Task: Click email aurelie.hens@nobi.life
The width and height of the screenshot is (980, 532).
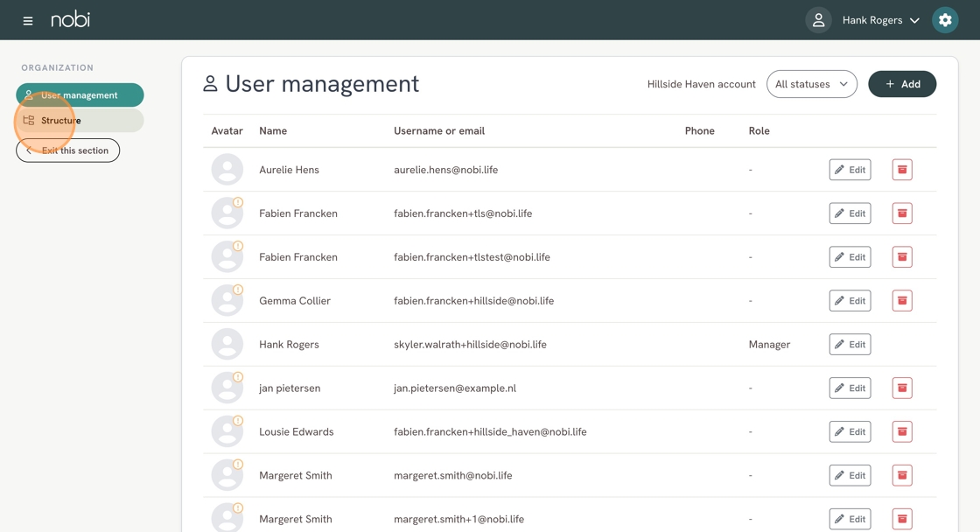Action: coord(445,170)
